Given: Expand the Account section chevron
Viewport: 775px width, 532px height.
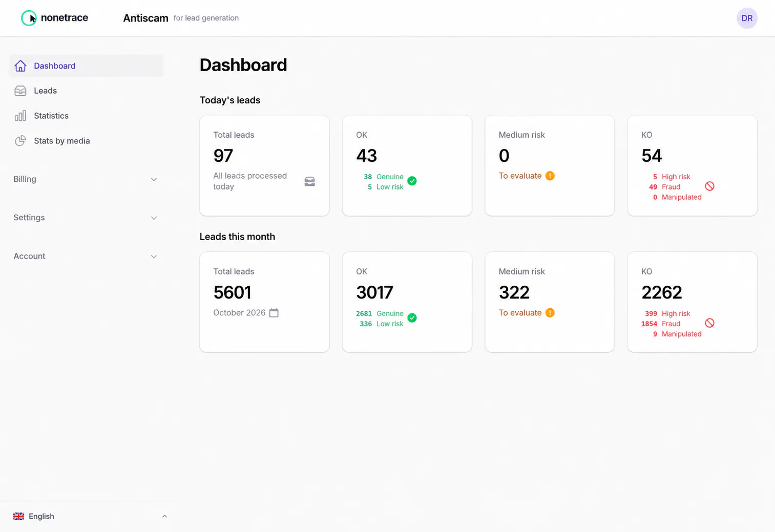Looking at the screenshot, I should point(154,257).
